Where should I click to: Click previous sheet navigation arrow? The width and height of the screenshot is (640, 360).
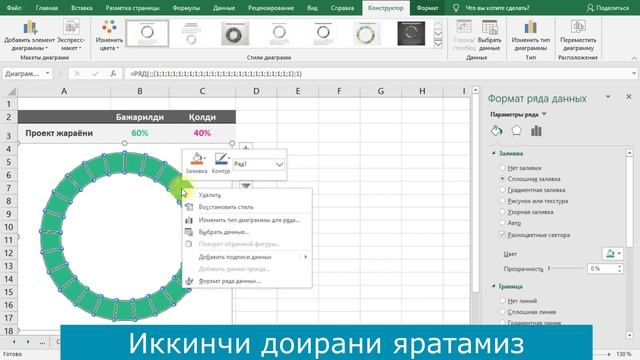click(14, 342)
